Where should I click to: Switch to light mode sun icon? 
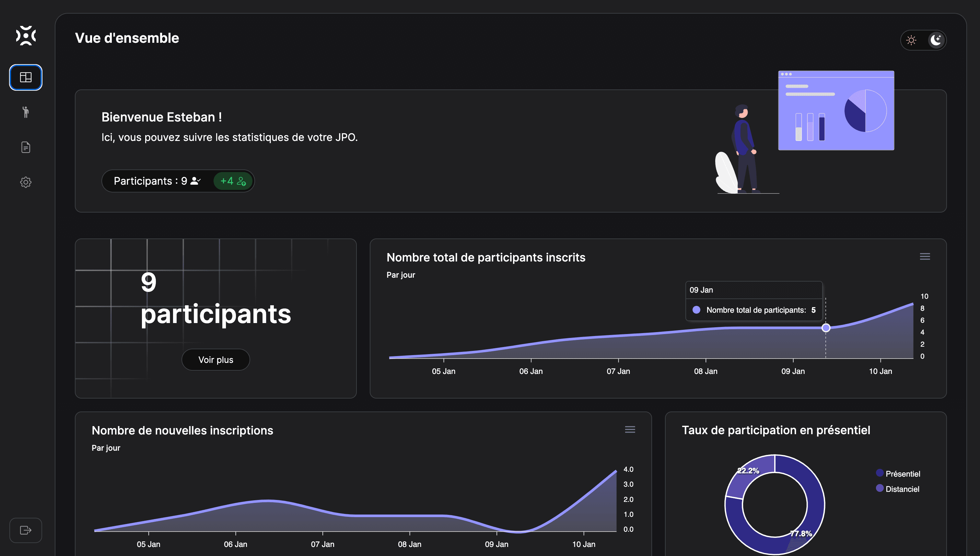(x=911, y=40)
